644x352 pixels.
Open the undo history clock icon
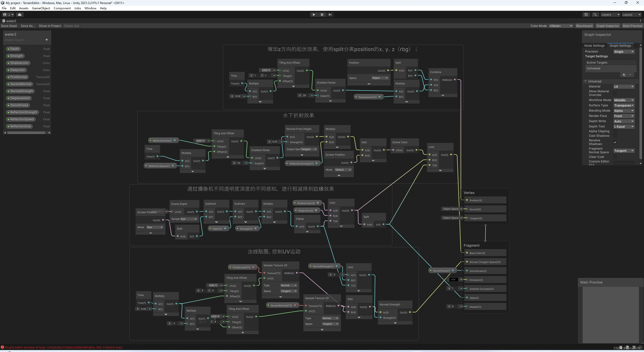coord(586,15)
